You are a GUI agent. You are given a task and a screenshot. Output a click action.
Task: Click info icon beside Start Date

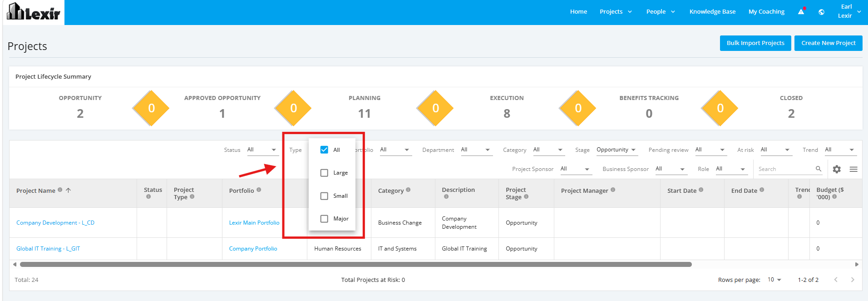click(701, 190)
